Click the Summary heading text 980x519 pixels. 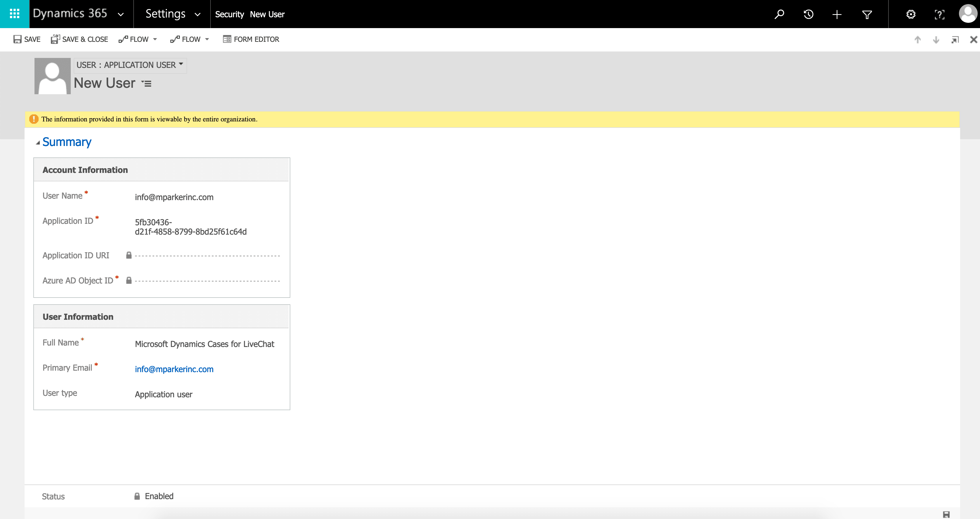pyautogui.click(x=67, y=142)
